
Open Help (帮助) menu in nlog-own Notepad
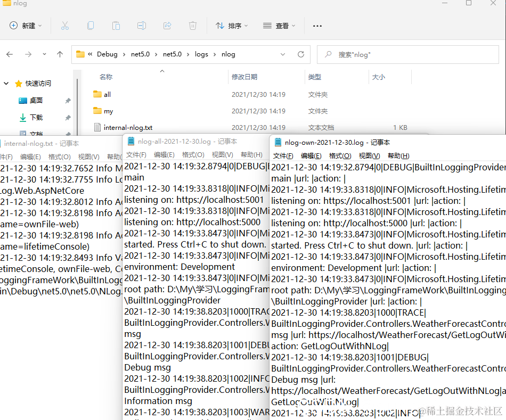[398, 156]
